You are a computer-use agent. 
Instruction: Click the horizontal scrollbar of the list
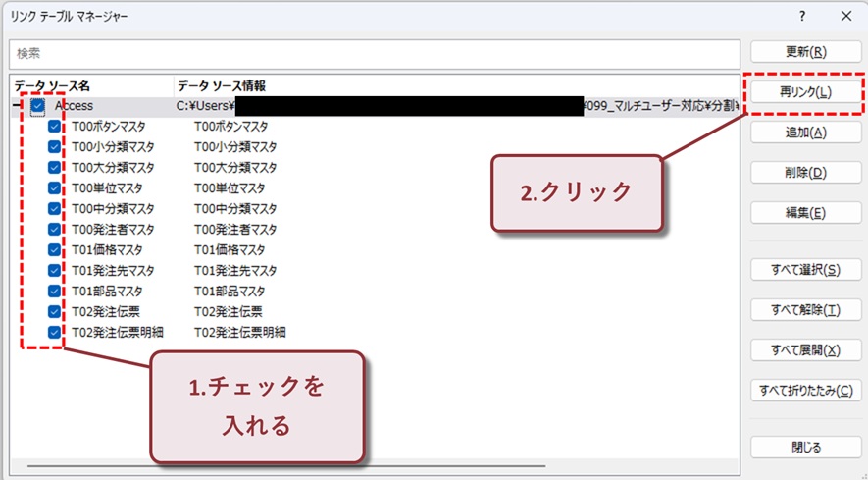286,466
